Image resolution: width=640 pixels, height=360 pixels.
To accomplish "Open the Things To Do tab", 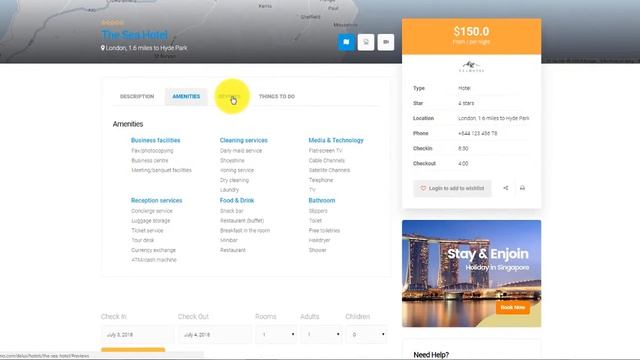I will point(277,96).
